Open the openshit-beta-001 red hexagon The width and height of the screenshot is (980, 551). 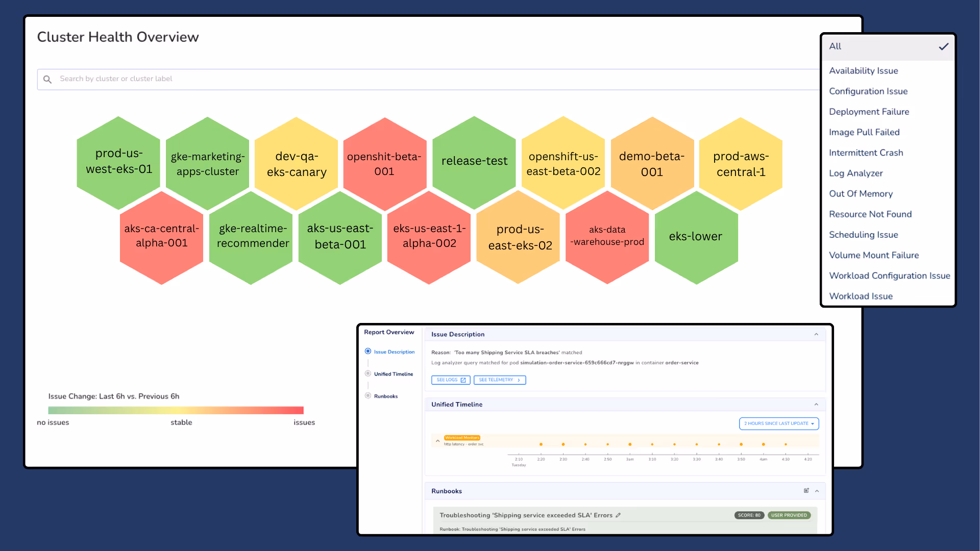pos(385,163)
